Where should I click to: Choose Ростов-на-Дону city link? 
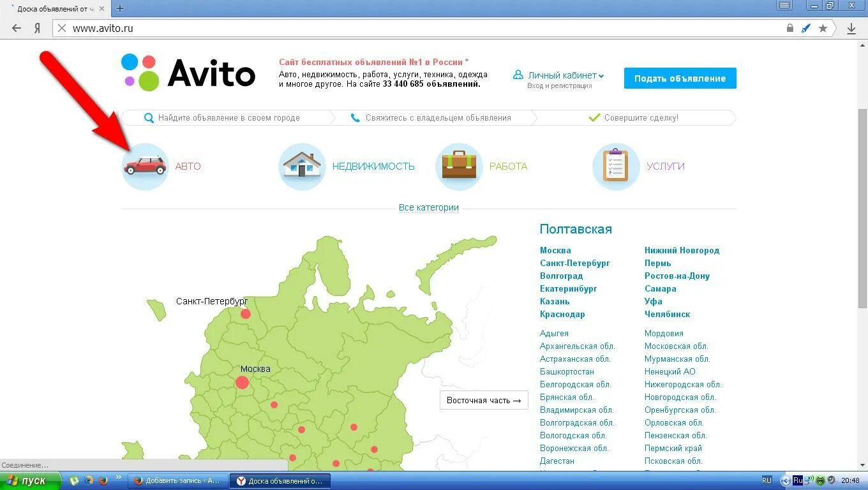tap(677, 276)
